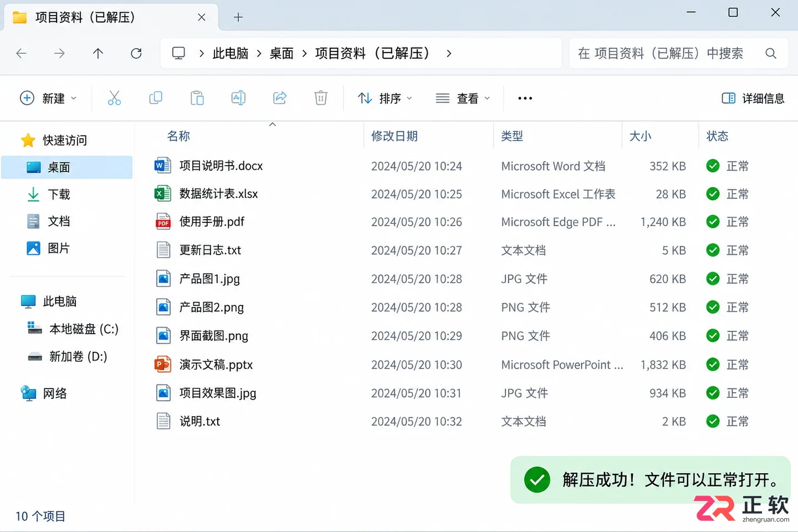Expand chevron after 此电脑 in address bar
The image size is (798, 532).
tap(259, 53)
